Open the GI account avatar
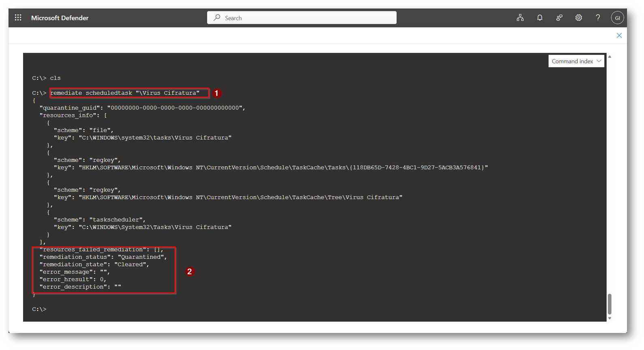Image resolution: width=644 pixels, height=350 pixels. 617,18
